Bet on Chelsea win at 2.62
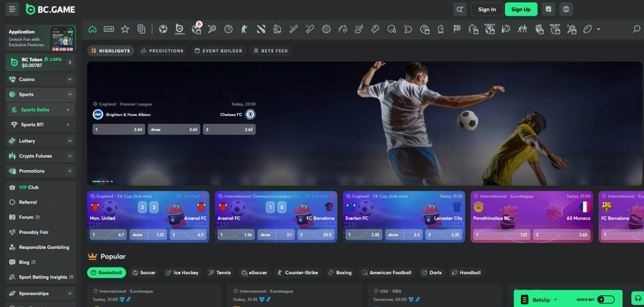 point(229,129)
